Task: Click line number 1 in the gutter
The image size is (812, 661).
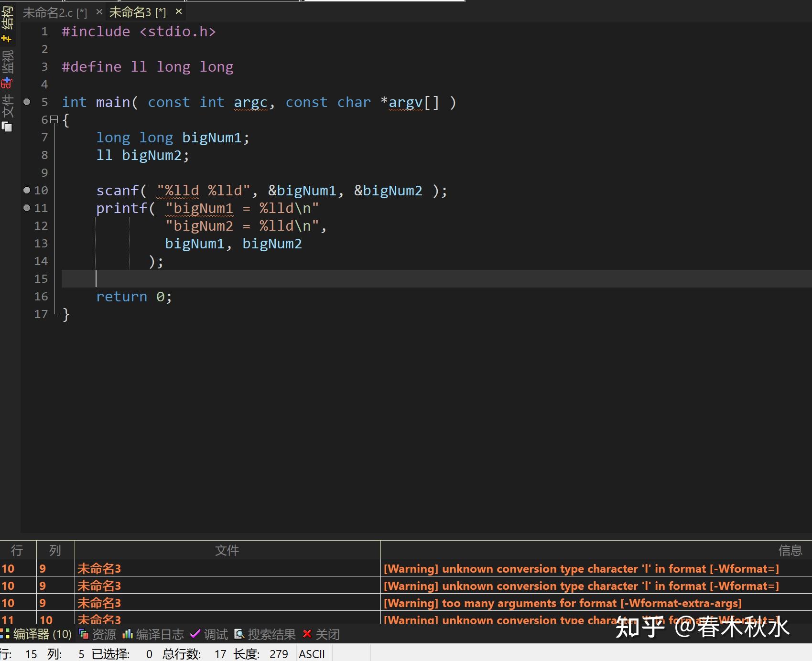Action: coord(44,32)
